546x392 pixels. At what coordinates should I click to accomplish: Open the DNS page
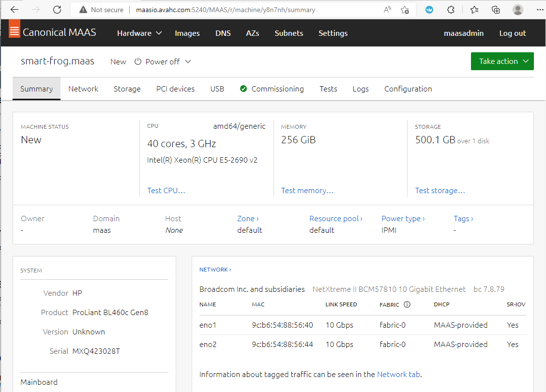[223, 33]
